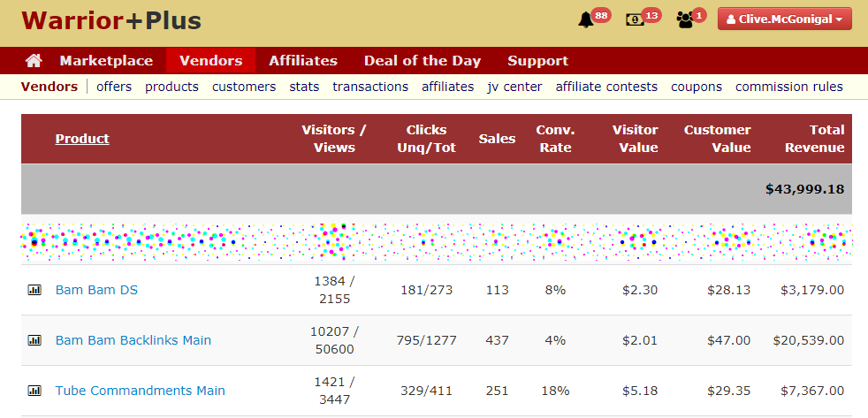868x418 pixels.
Task: Click the $28.13 customer value cell
Action: click(x=729, y=290)
